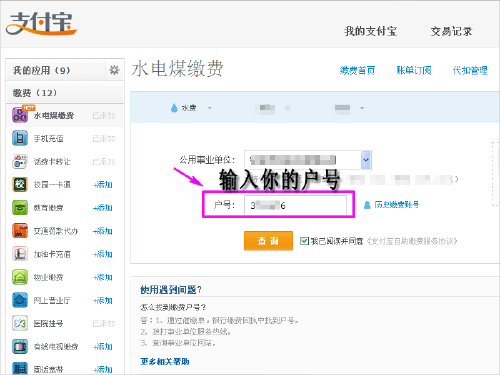Click the 已添加 status next to 手机充值

(x=104, y=139)
